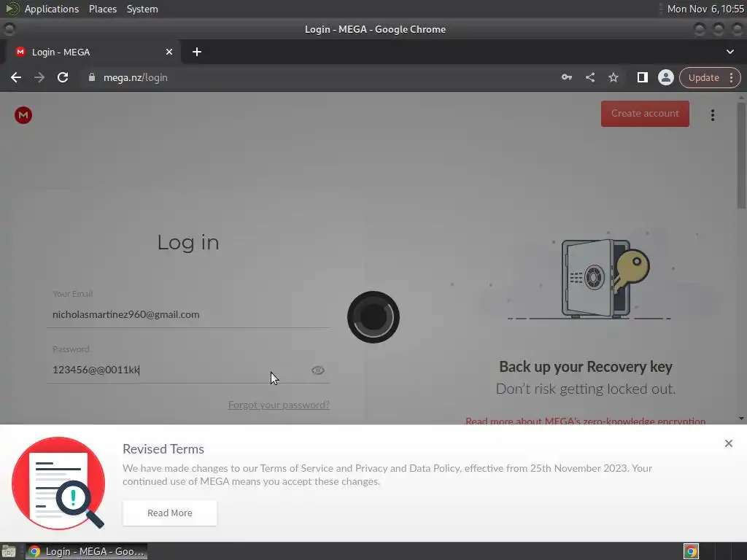The image size is (747, 560).
Task: Click the scrollbar down arrow
Action: 741,419
